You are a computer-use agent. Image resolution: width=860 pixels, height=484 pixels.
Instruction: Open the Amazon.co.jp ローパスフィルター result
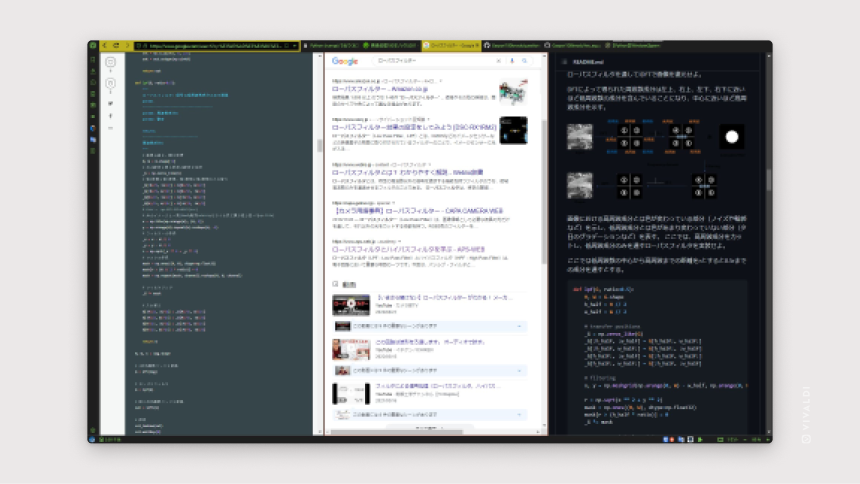[x=380, y=88]
